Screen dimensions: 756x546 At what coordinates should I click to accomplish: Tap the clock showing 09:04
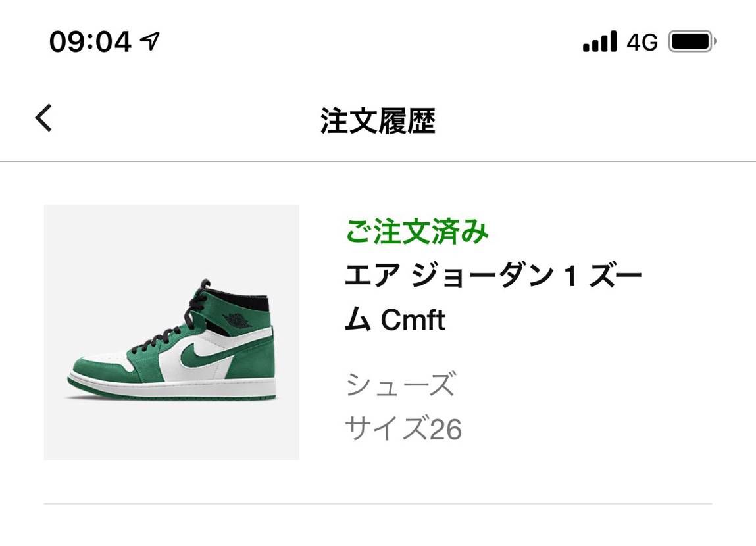click(x=89, y=39)
